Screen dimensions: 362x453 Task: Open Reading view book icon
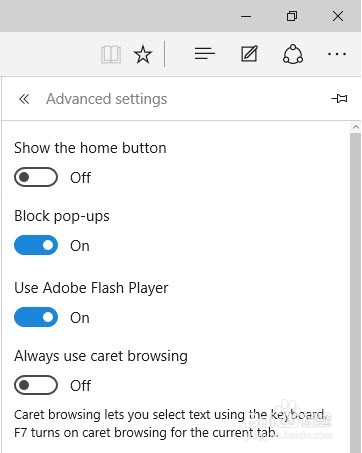click(x=111, y=54)
